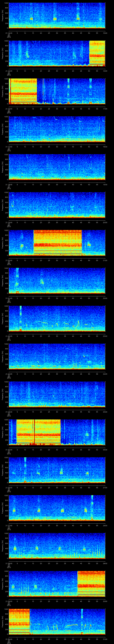Select the "21:18:00" start time label

[x=9, y=184]
